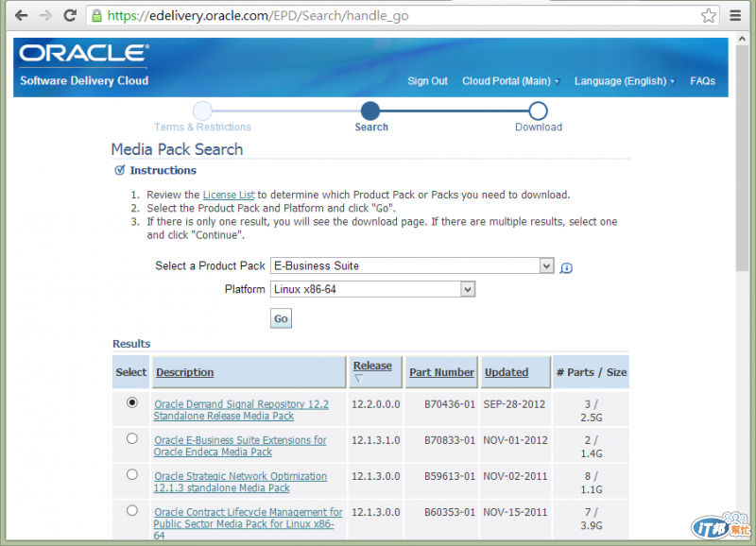756x546 pixels.
Task: Click the NOV-01-2012 updated date
Action: click(515, 440)
